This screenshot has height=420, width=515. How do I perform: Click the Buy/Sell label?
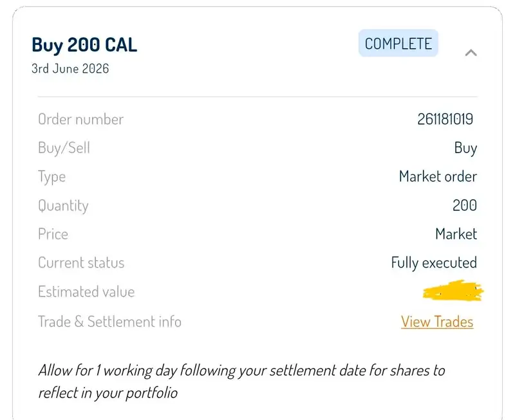(64, 148)
